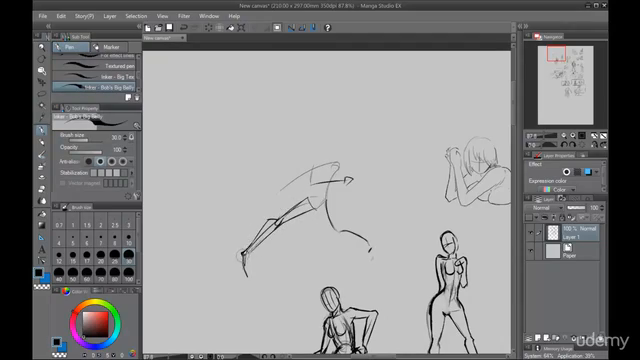This screenshot has height=360, width=640.
Task: Choose brush size 12 preset
Action: click(59, 257)
